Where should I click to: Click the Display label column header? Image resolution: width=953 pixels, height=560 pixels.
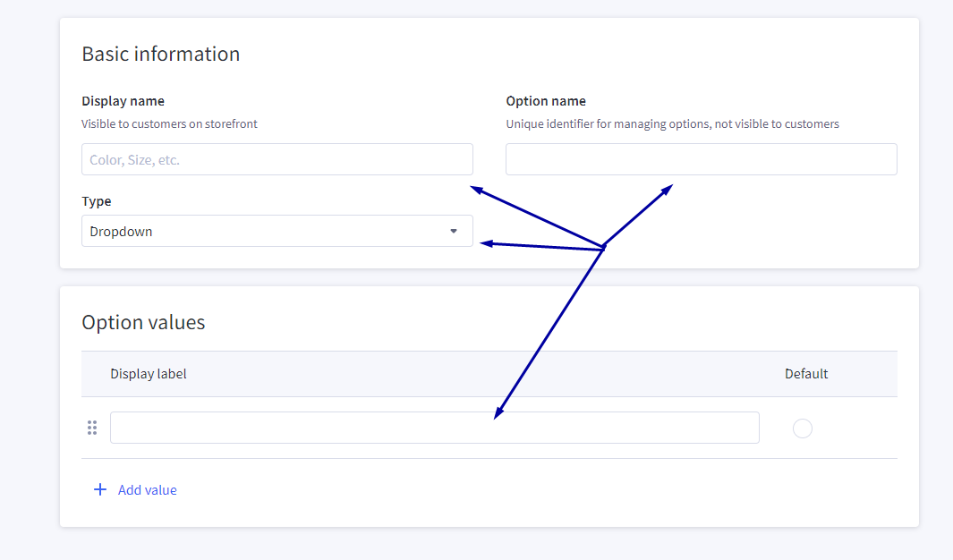(x=149, y=374)
